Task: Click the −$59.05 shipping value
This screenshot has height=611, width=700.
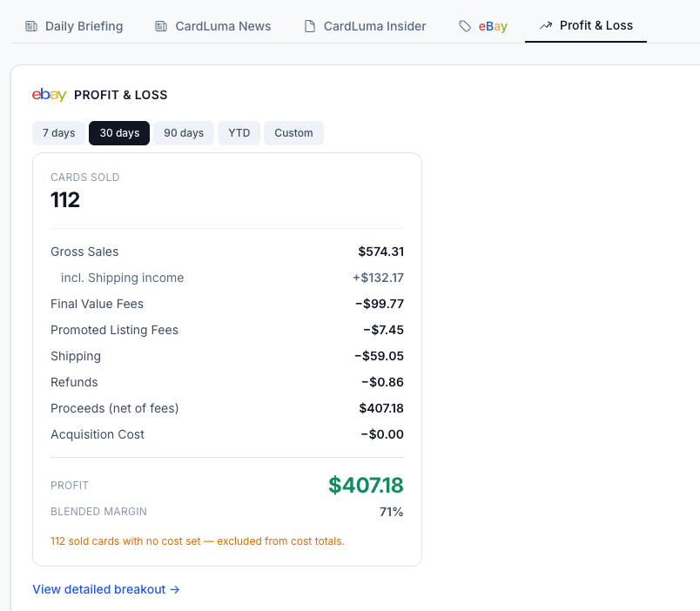Action: pyautogui.click(x=379, y=356)
